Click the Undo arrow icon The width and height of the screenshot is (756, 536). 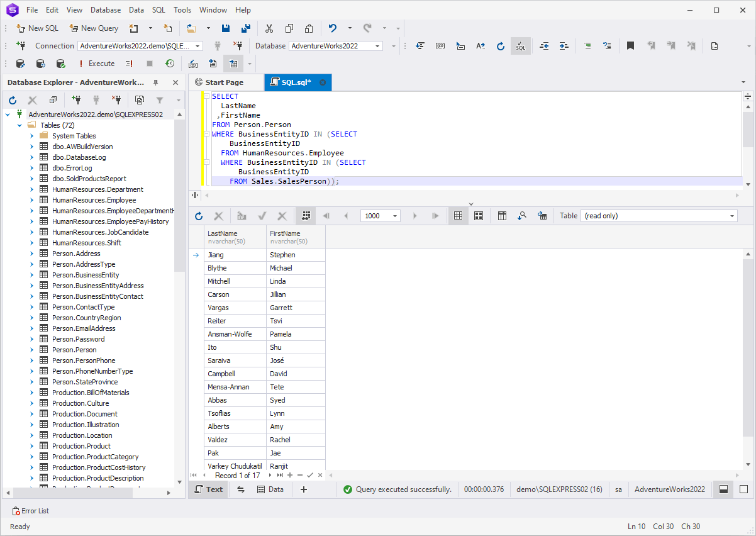[x=333, y=28]
